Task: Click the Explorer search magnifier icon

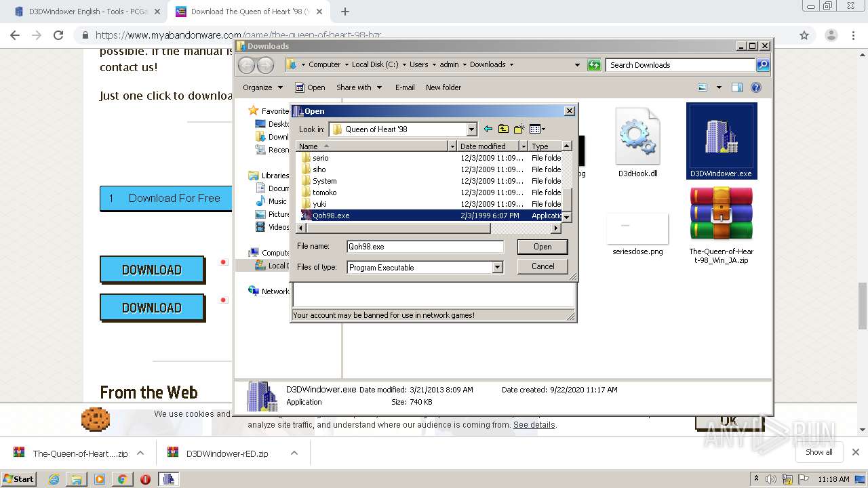Action: (763, 65)
